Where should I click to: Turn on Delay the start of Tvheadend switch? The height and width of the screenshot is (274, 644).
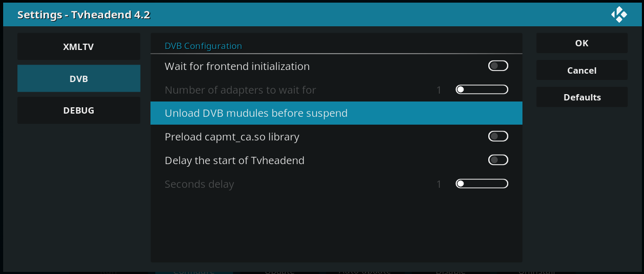[x=498, y=160]
